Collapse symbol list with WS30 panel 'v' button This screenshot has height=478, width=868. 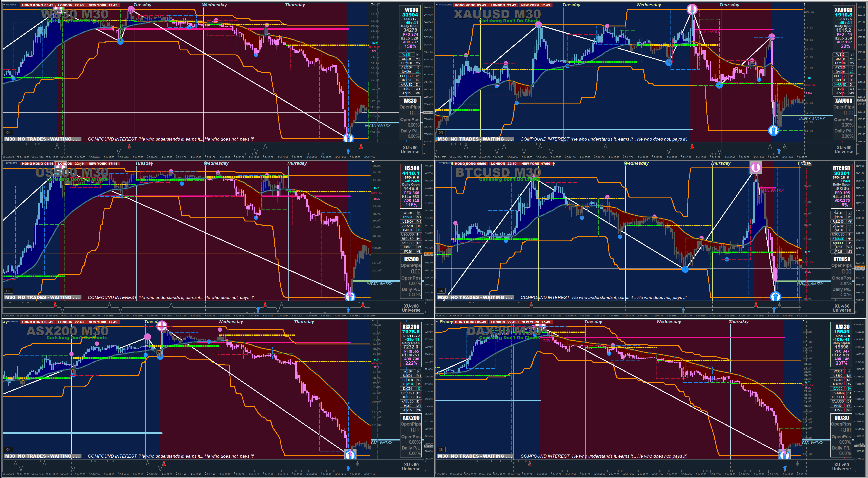(418, 54)
